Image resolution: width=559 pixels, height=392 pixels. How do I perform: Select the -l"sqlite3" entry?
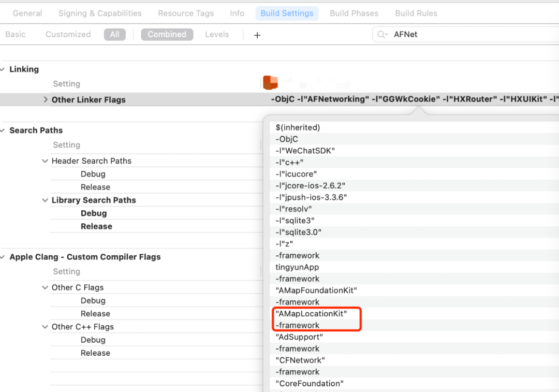pos(414,221)
